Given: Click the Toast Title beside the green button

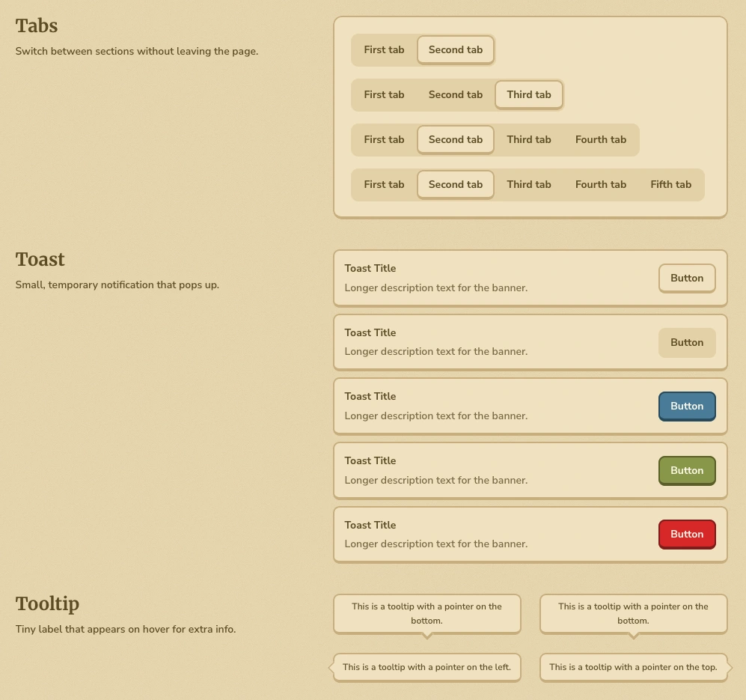Looking at the screenshot, I should pyautogui.click(x=370, y=461).
